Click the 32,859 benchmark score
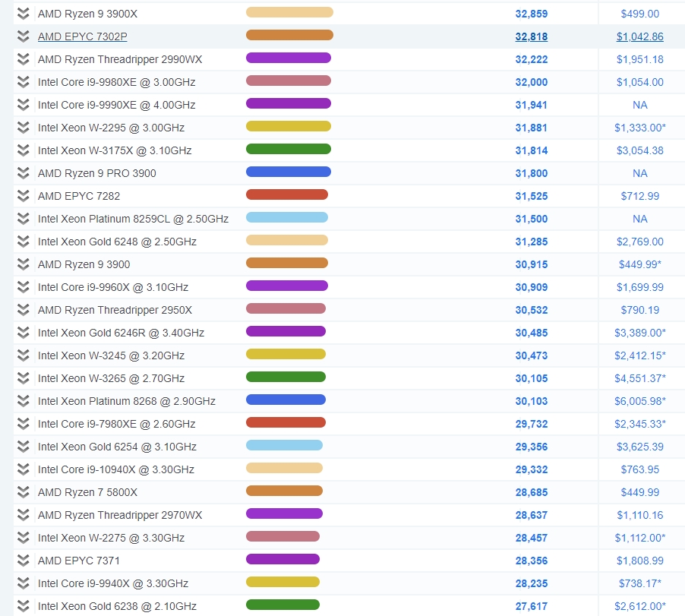Screen dimensions: 685x616 (532, 14)
